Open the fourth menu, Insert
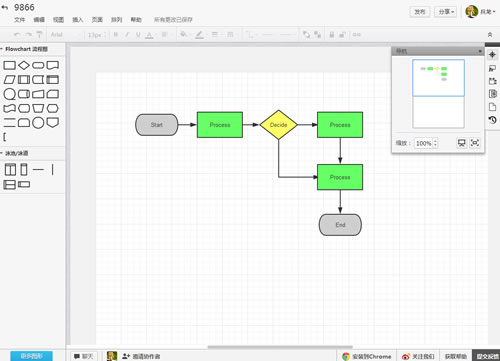 point(78,20)
